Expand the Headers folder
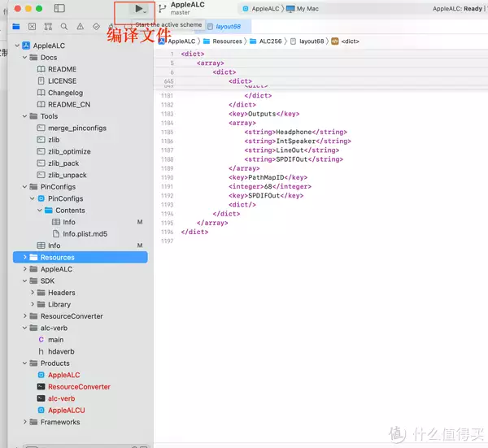Image resolution: width=488 pixels, height=448 pixels. (x=33, y=293)
